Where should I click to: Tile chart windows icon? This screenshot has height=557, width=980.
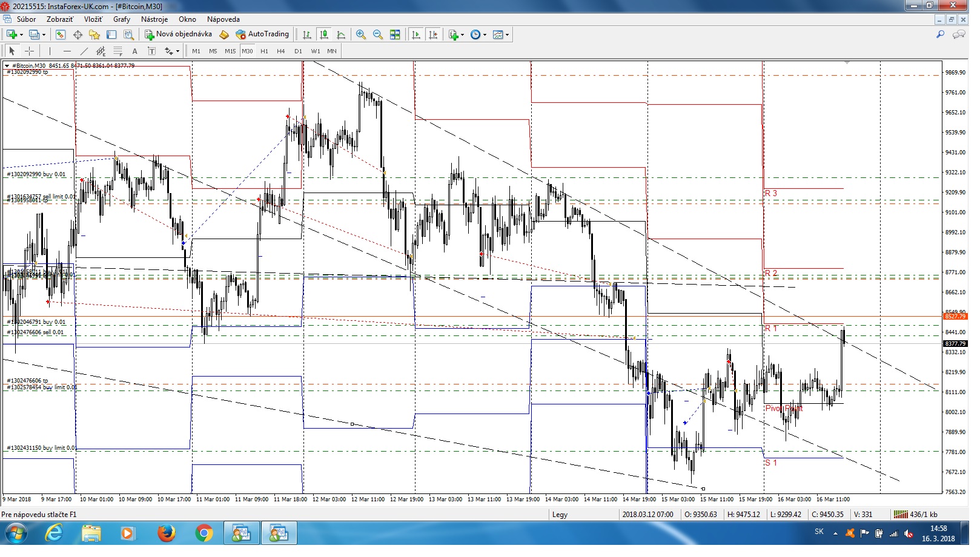point(395,35)
